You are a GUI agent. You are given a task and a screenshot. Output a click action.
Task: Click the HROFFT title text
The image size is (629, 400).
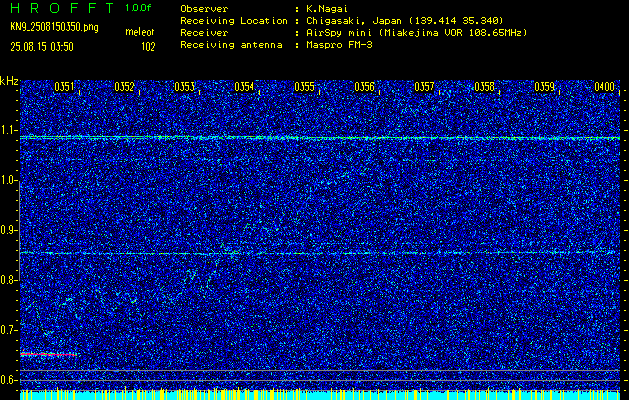point(62,8)
